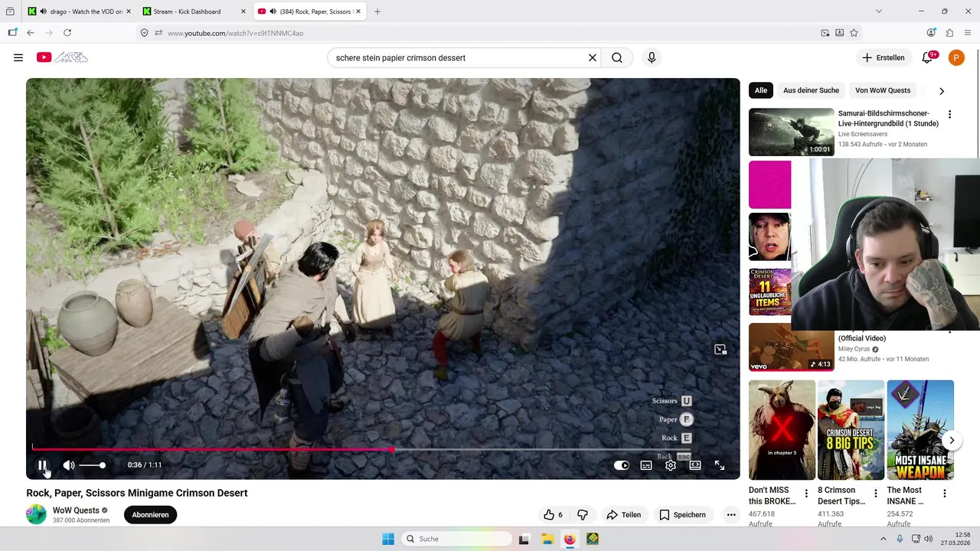Viewport: 980px width, 551px height.
Task: Open the 8 Crimson Desert Tips short
Action: [851, 430]
